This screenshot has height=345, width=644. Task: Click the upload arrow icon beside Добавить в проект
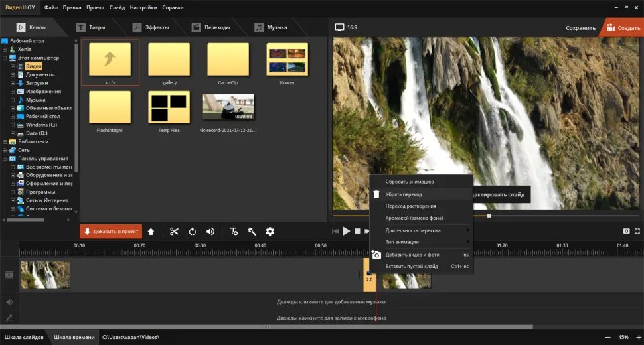point(151,232)
